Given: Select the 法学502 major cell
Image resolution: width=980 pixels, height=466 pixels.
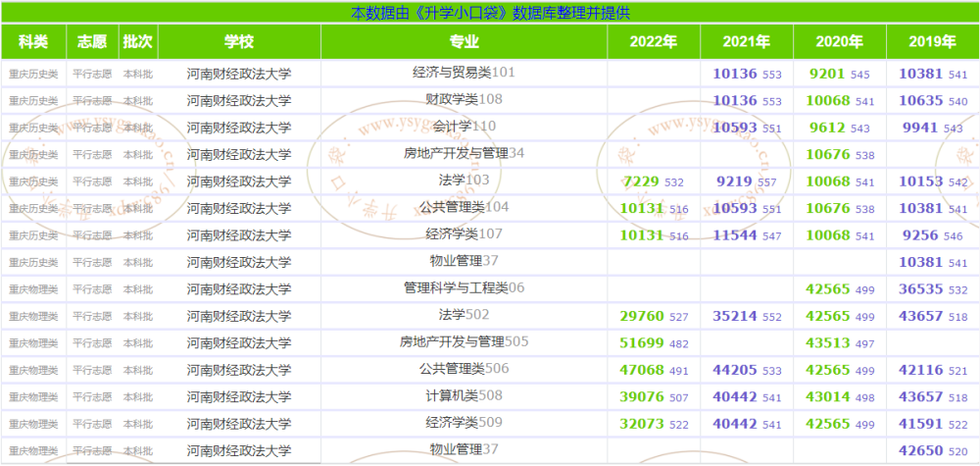Looking at the screenshot, I should tap(465, 315).
